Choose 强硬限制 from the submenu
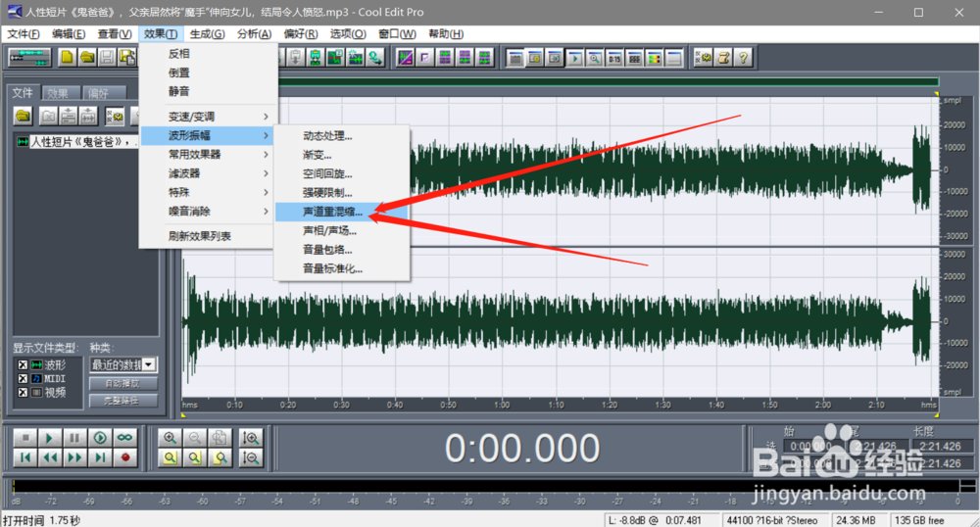Viewport: 980px width, 527px height. click(x=342, y=192)
